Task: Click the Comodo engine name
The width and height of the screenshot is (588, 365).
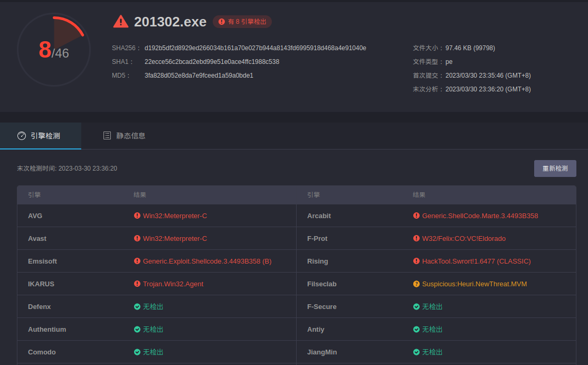Action: (42, 352)
